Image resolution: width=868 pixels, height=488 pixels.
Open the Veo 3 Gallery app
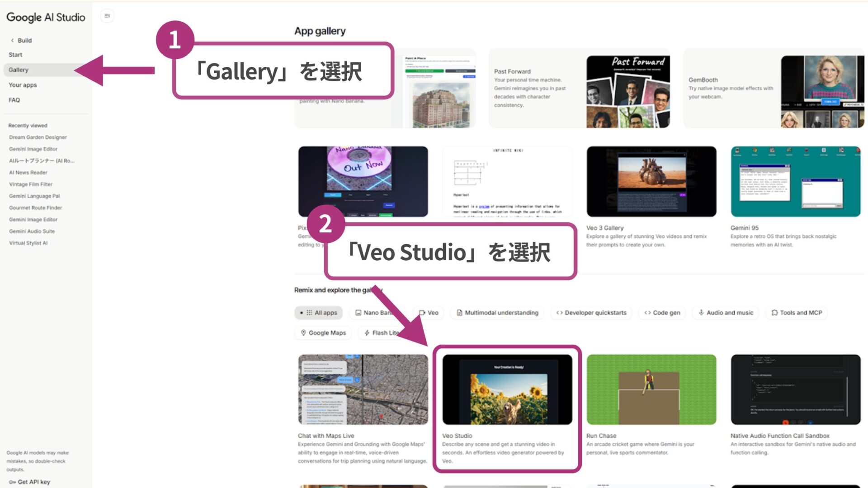click(x=651, y=181)
